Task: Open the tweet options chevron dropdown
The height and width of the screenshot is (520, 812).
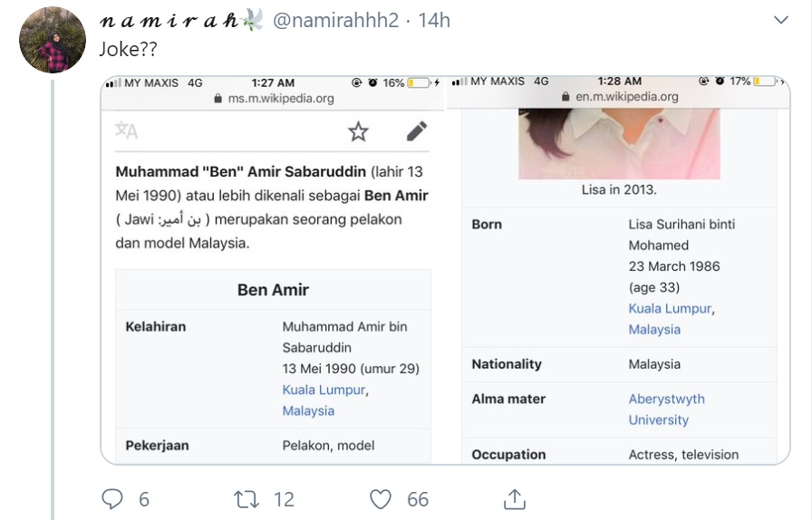Action: (x=780, y=21)
